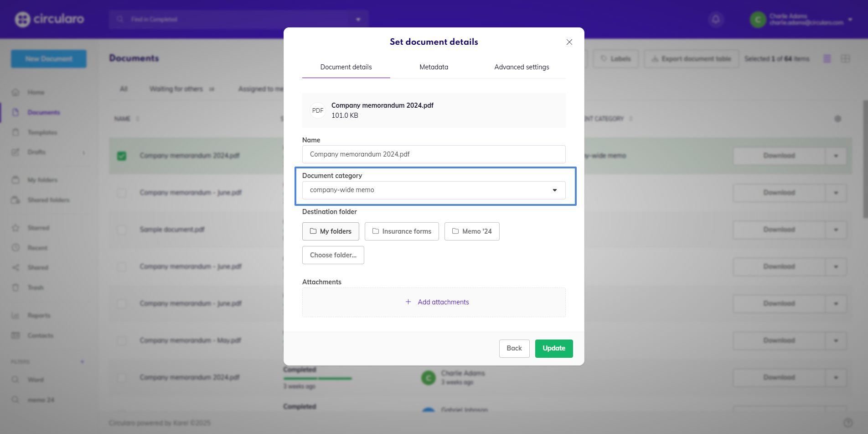
Task: Click the Circularo logo
Action: pyautogui.click(x=49, y=19)
